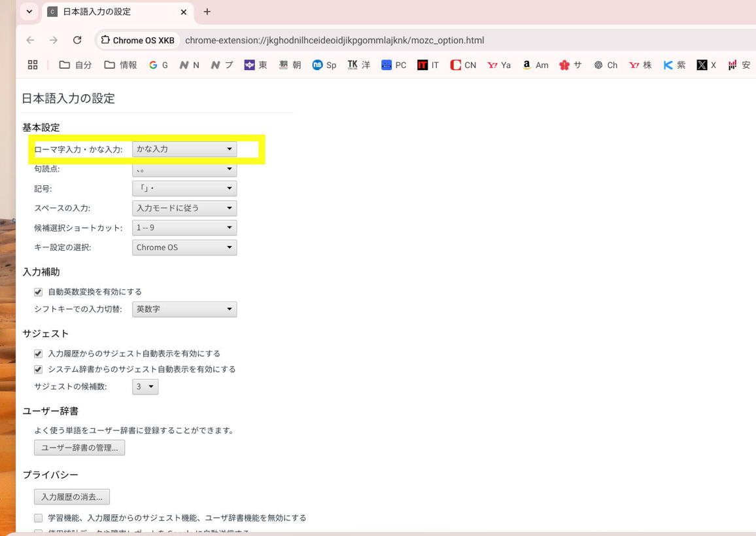Click the 基本設定 section heading
This screenshot has width=756, height=536.
click(41, 128)
